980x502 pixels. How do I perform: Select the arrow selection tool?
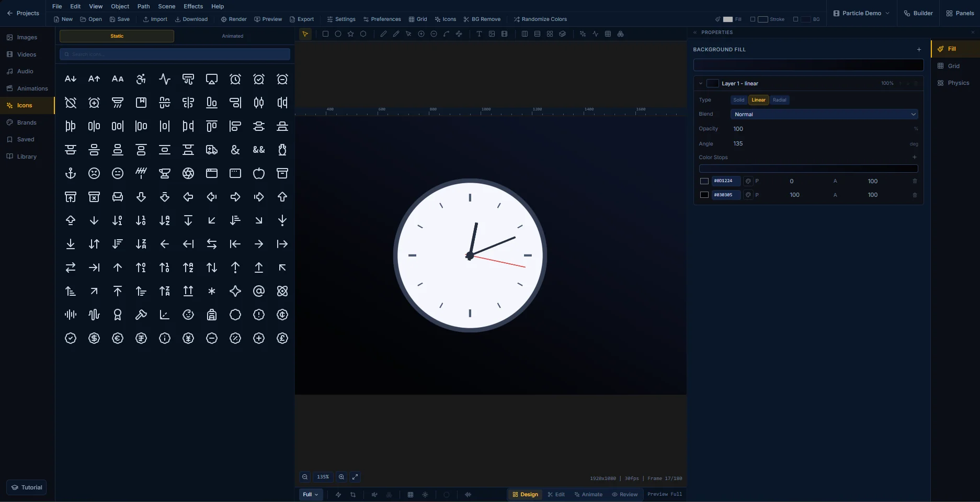pos(305,34)
